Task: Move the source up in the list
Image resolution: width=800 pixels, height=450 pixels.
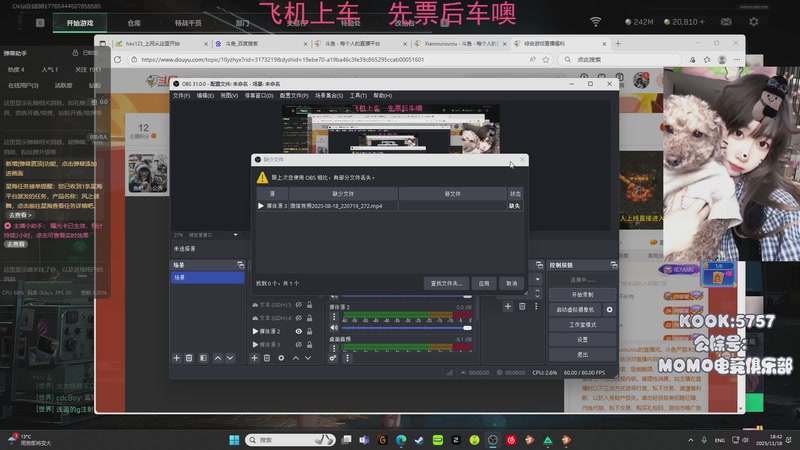Action: (295, 358)
